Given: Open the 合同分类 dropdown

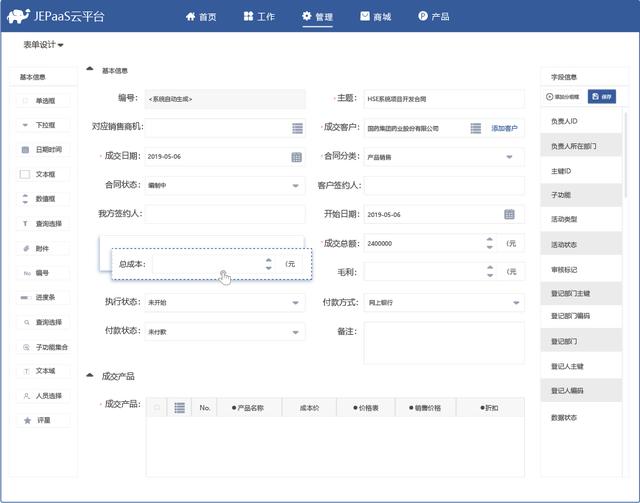Looking at the screenshot, I should (x=509, y=157).
